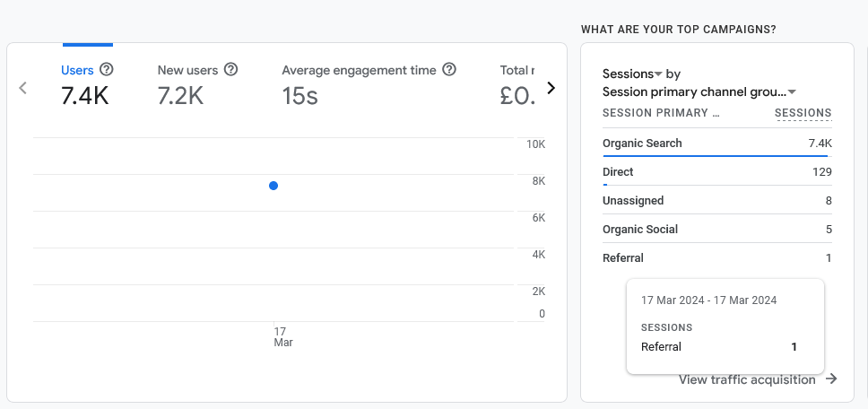Click Referral label inside the tooltip
Image resolution: width=868 pixels, height=409 pixels.
[661, 347]
